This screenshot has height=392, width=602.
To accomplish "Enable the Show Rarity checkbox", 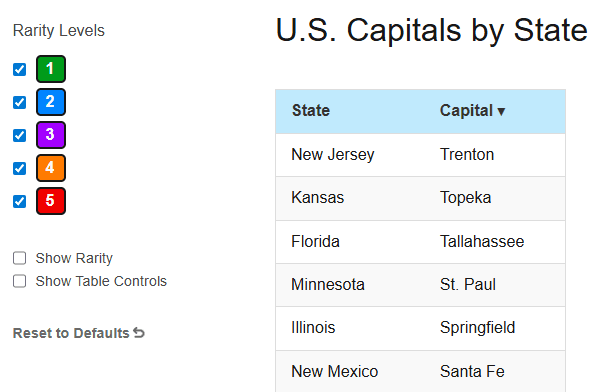I will coord(20,258).
